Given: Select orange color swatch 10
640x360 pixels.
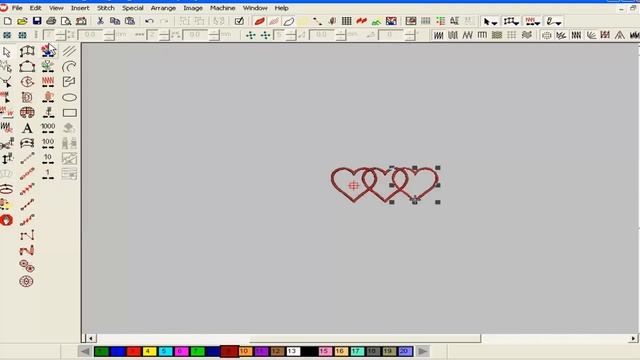Looking at the screenshot, I should 245,351.
